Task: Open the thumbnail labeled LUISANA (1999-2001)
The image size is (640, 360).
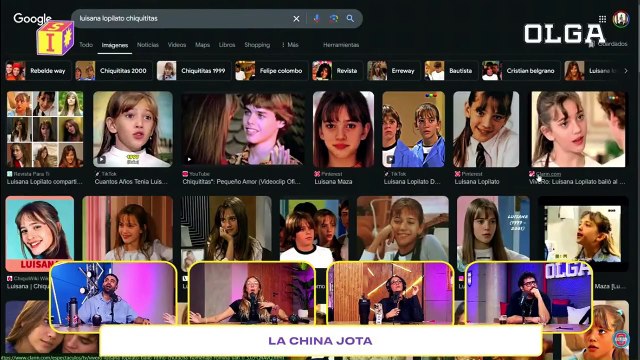Action: tap(493, 230)
